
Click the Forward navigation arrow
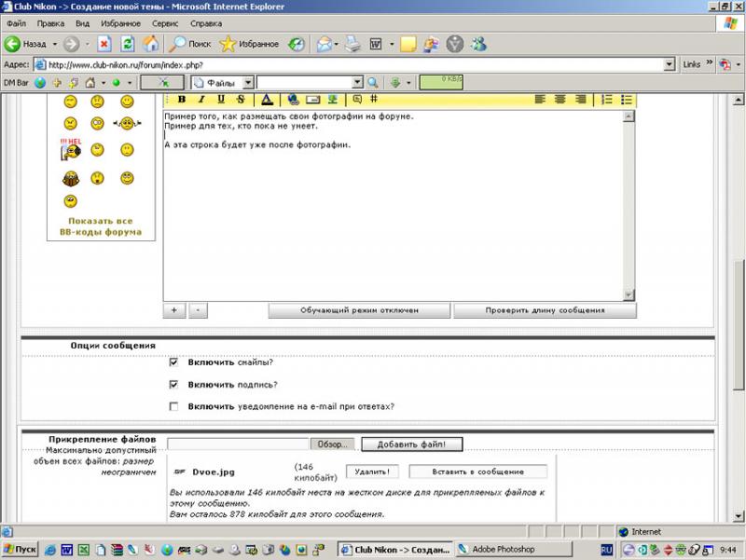(x=72, y=44)
